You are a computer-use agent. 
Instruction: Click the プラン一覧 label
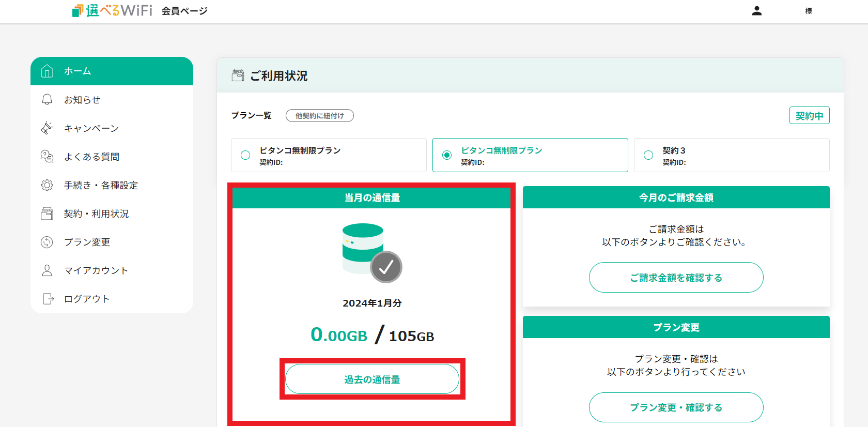pos(251,115)
